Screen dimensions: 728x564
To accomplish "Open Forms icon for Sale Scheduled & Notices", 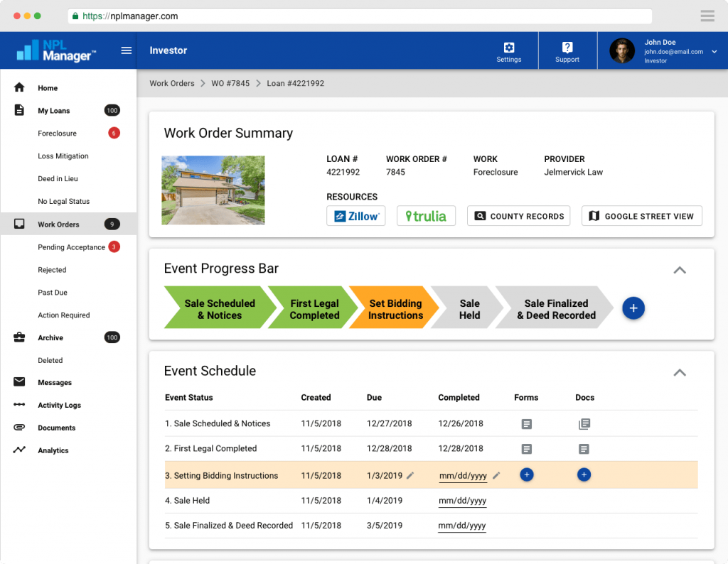I will [x=526, y=424].
